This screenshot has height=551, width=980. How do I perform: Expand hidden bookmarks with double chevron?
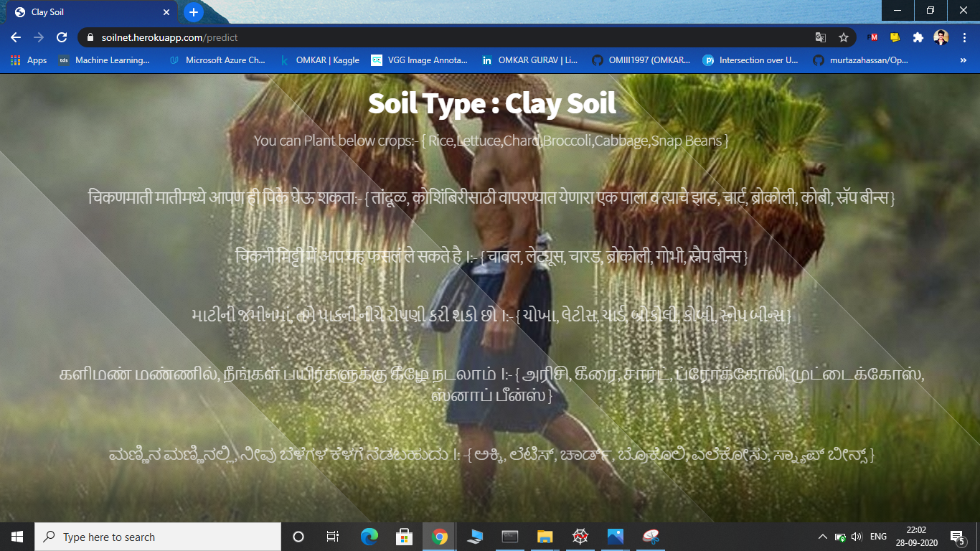click(x=963, y=60)
